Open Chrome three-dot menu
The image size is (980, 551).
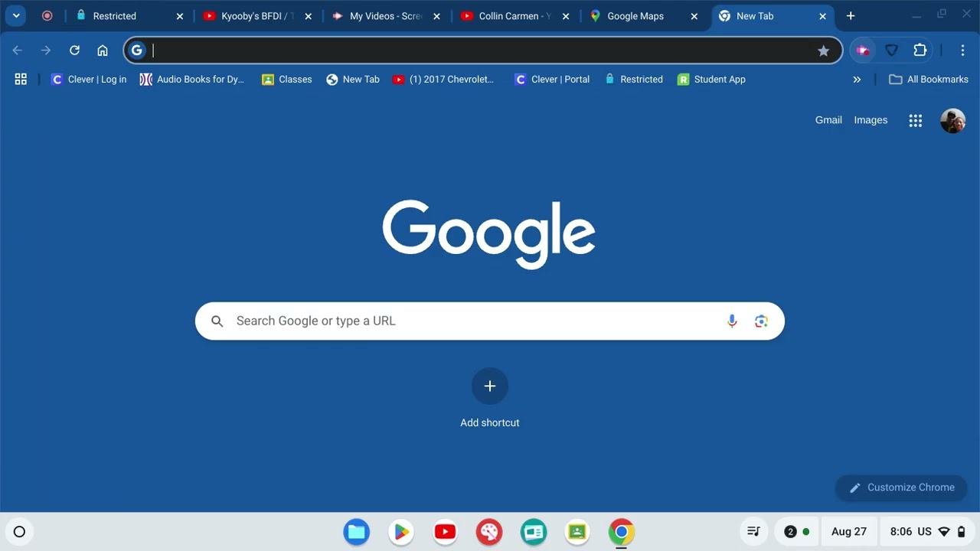(962, 51)
